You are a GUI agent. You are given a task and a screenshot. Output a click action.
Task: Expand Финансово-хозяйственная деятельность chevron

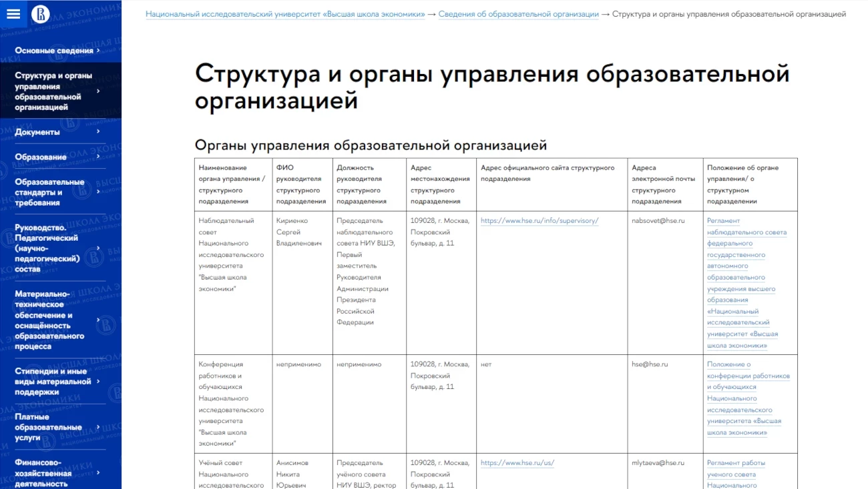point(98,473)
